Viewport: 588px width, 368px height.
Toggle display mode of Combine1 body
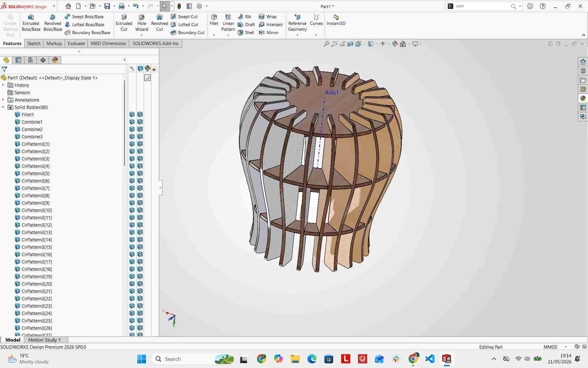coord(140,122)
